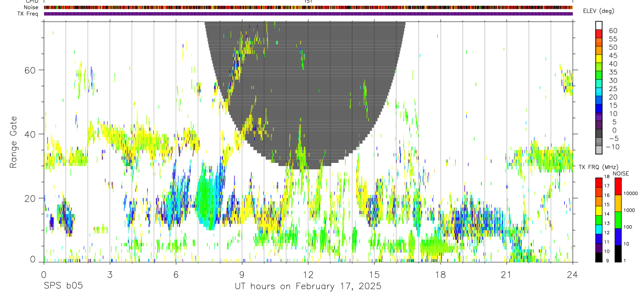Image resolution: width=644 pixels, height=297 pixels.
Task: Pick the blue swatch in the NOISE legend
Action: click(x=618, y=237)
